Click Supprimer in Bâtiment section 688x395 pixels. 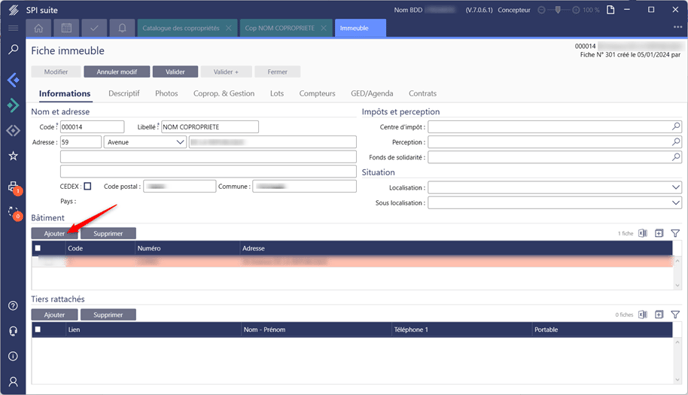click(108, 233)
